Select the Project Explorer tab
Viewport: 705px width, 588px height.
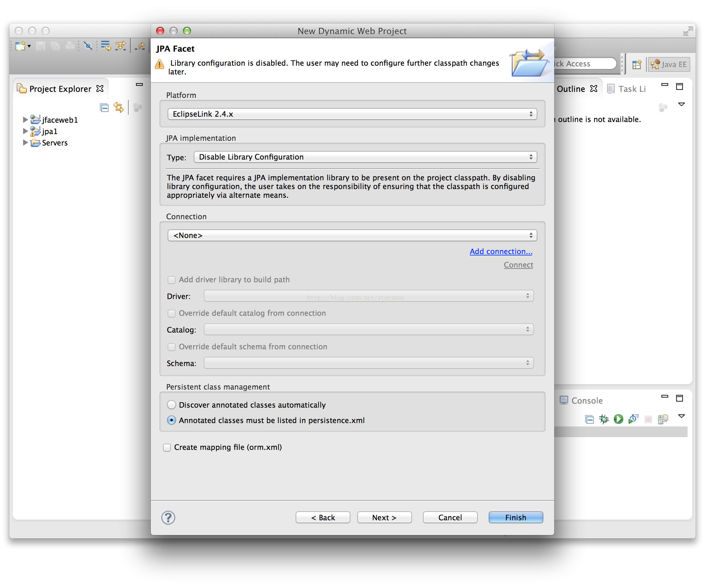(x=60, y=89)
